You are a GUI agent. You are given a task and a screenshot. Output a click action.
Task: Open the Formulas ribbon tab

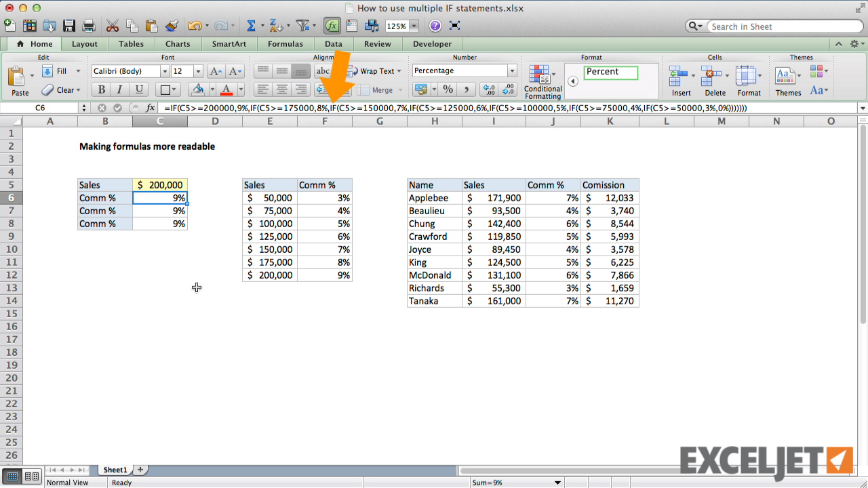[285, 44]
